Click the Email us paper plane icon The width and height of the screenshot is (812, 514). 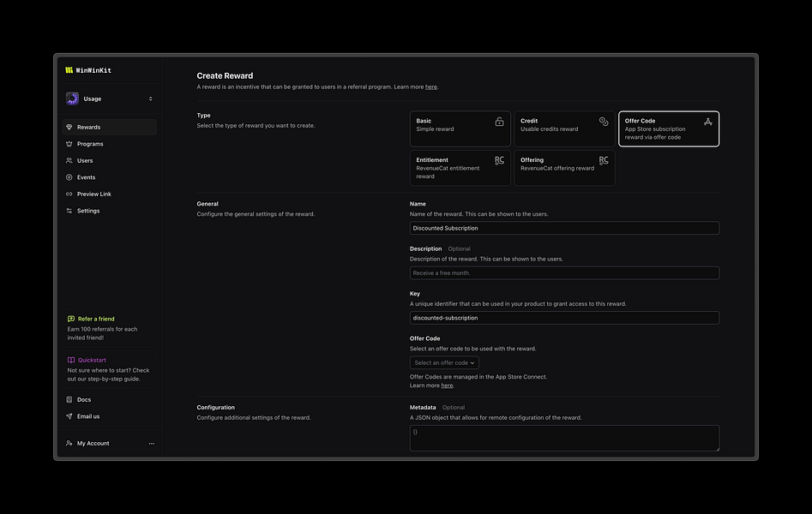pyautogui.click(x=69, y=416)
